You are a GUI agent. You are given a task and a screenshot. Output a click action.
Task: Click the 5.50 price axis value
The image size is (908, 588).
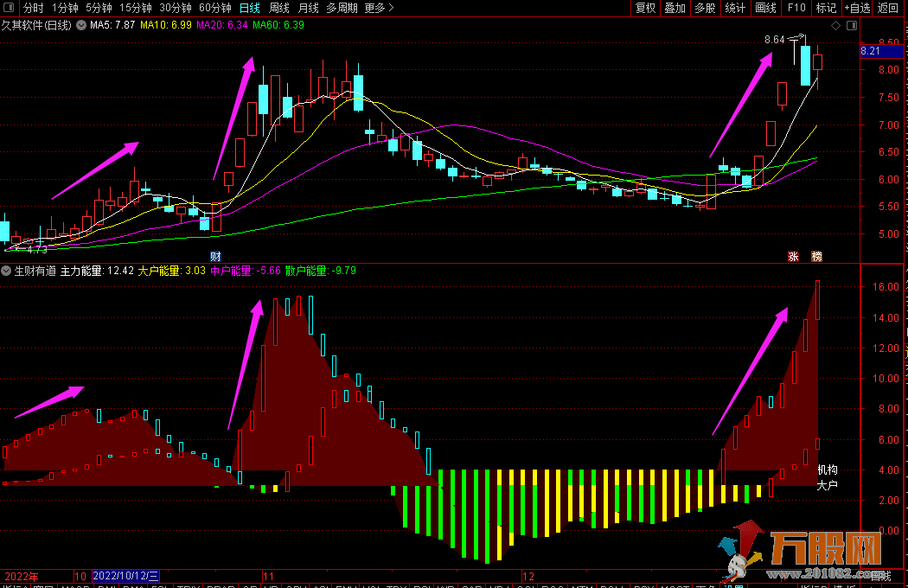point(889,207)
